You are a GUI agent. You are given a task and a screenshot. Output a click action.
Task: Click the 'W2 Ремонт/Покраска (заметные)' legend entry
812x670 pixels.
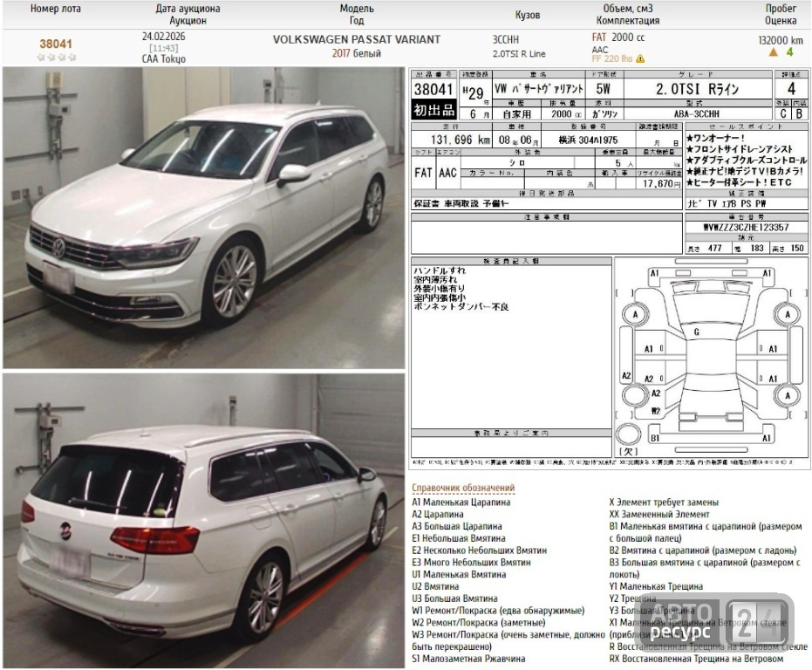479,622
